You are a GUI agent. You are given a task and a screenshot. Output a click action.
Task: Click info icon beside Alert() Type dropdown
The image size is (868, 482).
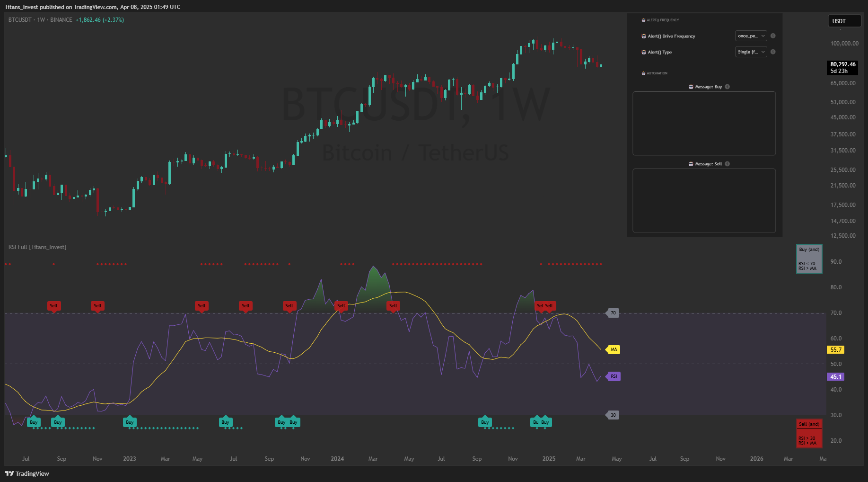pos(773,52)
